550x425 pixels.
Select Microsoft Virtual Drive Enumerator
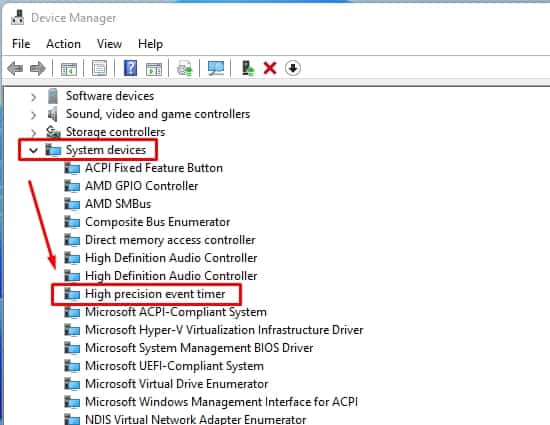[x=177, y=384]
